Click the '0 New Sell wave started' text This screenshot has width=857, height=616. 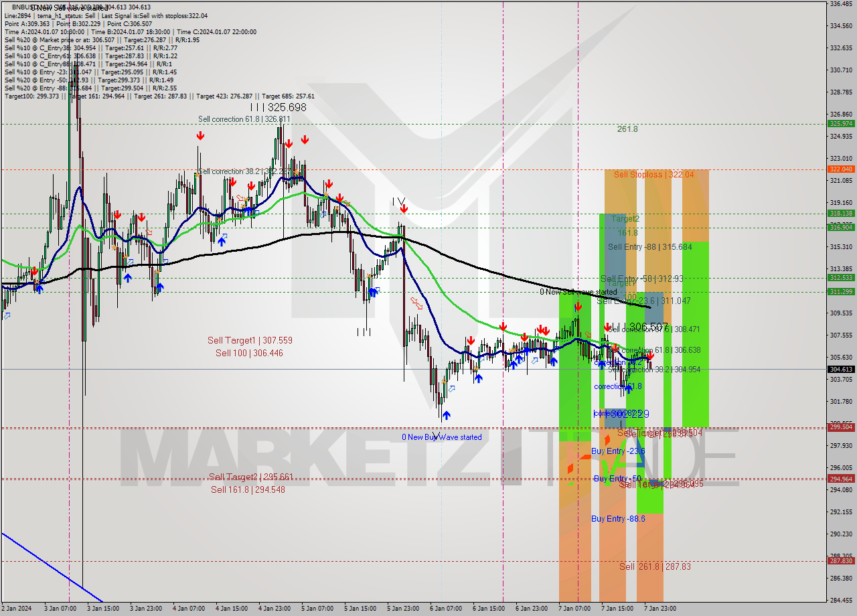578,292
